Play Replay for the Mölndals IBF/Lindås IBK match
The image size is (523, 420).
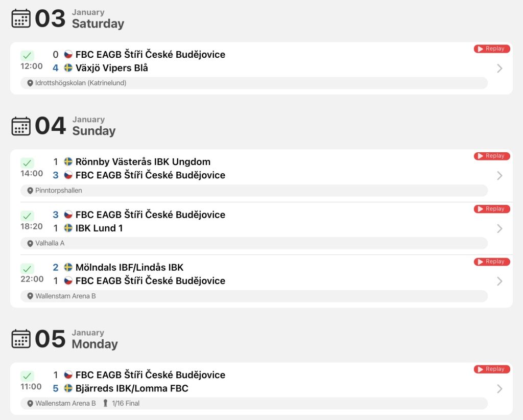click(492, 262)
